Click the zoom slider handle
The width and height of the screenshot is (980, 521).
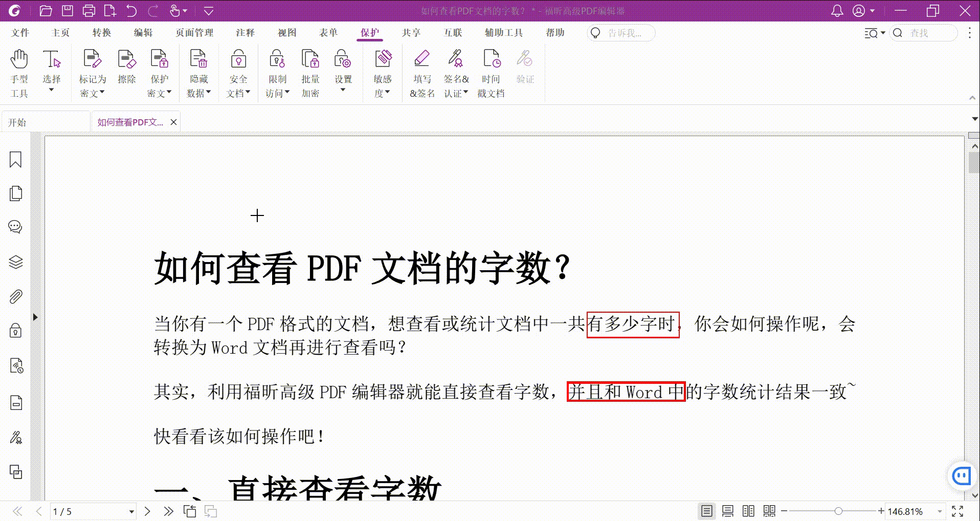coord(838,511)
